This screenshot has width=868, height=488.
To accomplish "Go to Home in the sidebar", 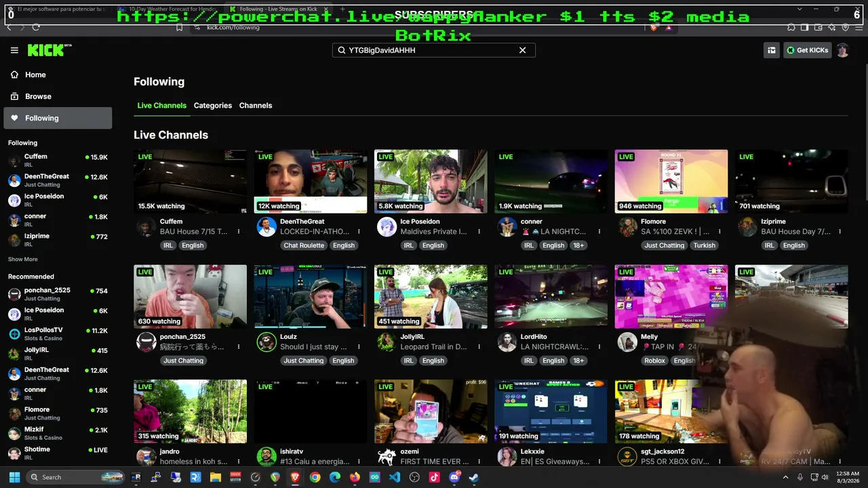I will coord(58,75).
